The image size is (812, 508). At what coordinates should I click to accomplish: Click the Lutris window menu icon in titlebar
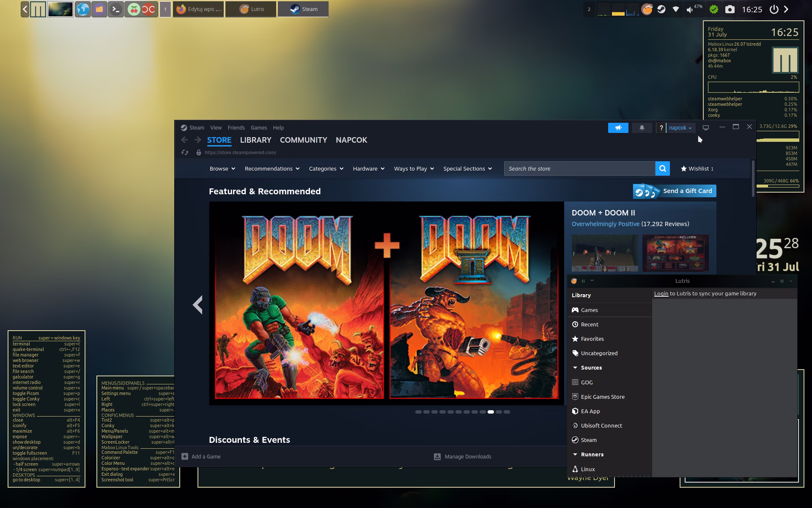(574, 281)
